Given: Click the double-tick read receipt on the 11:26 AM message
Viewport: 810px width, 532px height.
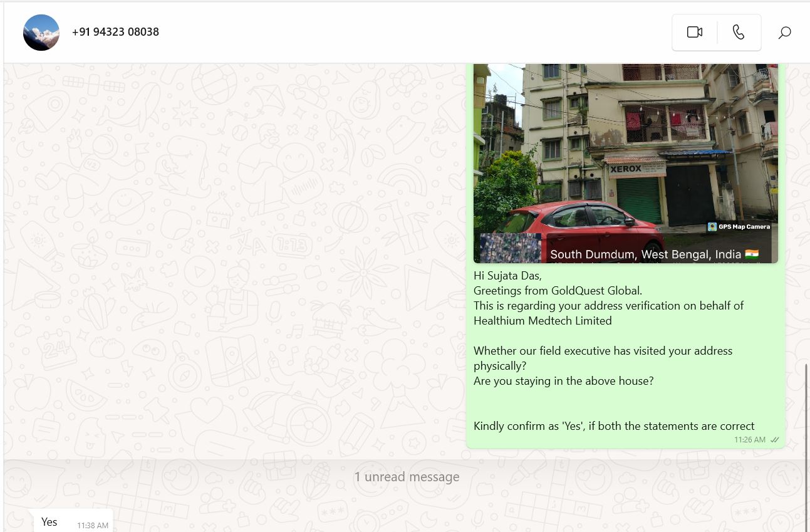Looking at the screenshot, I should click(x=775, y=440).
